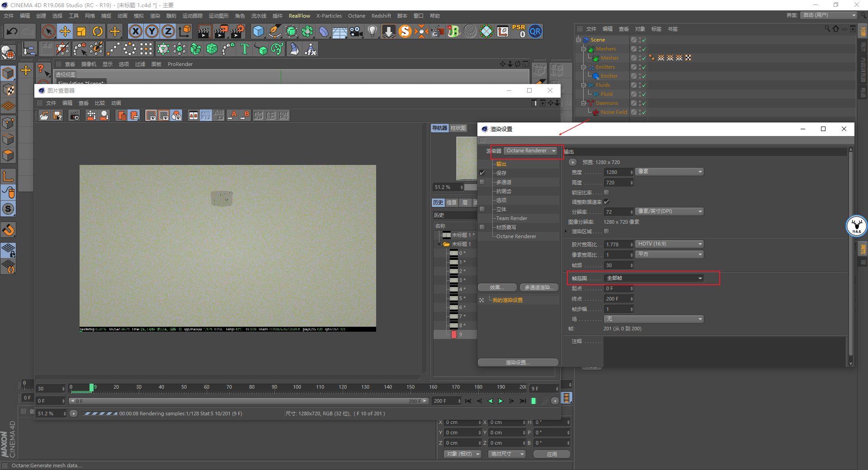This screenshot has height=470, width=868.
Task: Open the X-Particles menu
Action: coord(329,16)
